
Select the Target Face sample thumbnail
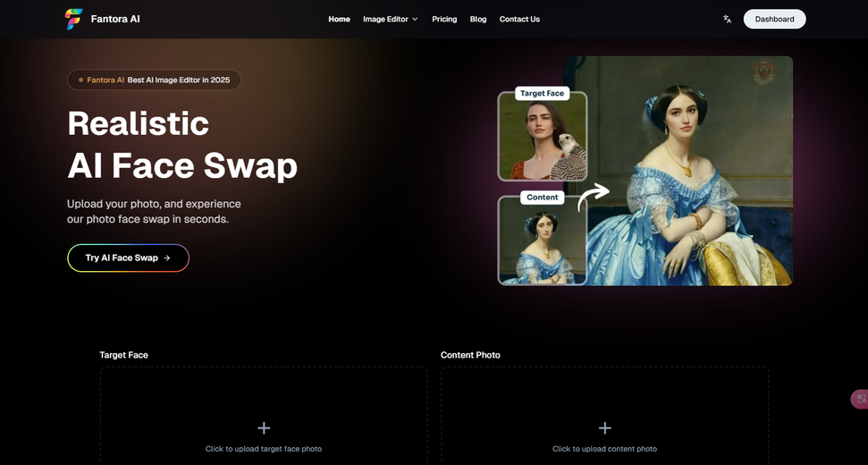543,136
